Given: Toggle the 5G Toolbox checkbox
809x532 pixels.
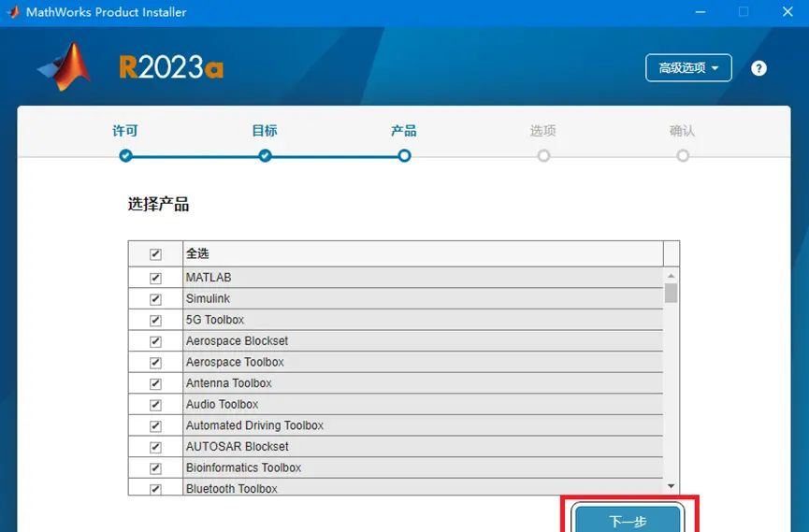Looking at the screenshot, I should [155, 321].
